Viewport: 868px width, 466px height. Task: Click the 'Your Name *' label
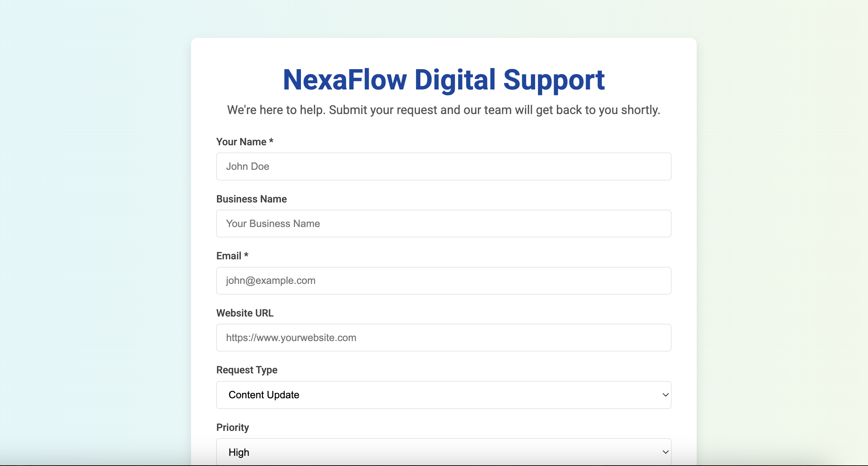245,142
